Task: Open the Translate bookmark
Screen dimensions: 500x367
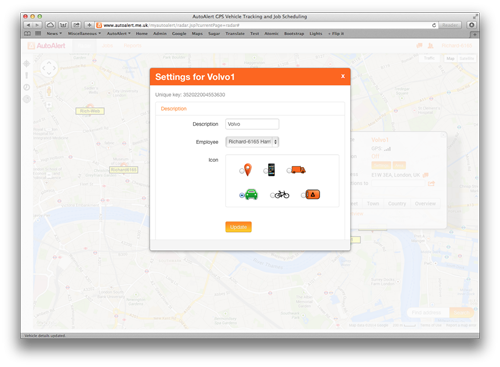Action: click(x=235, y=34)
